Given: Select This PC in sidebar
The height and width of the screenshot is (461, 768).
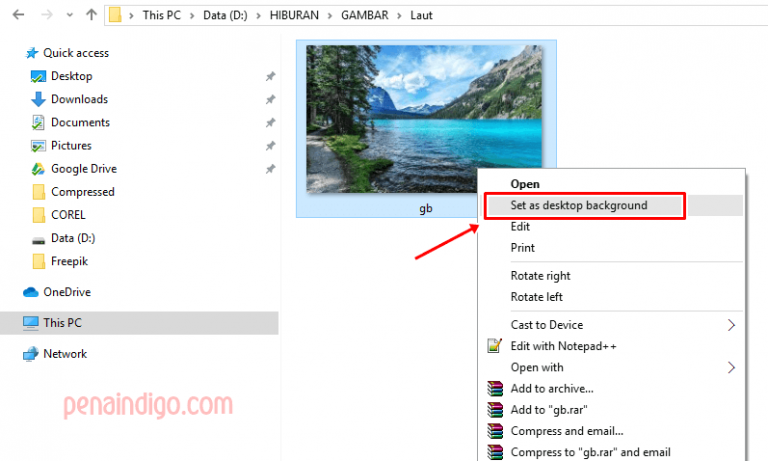Looking at the screenshot, I should point(62,323).
